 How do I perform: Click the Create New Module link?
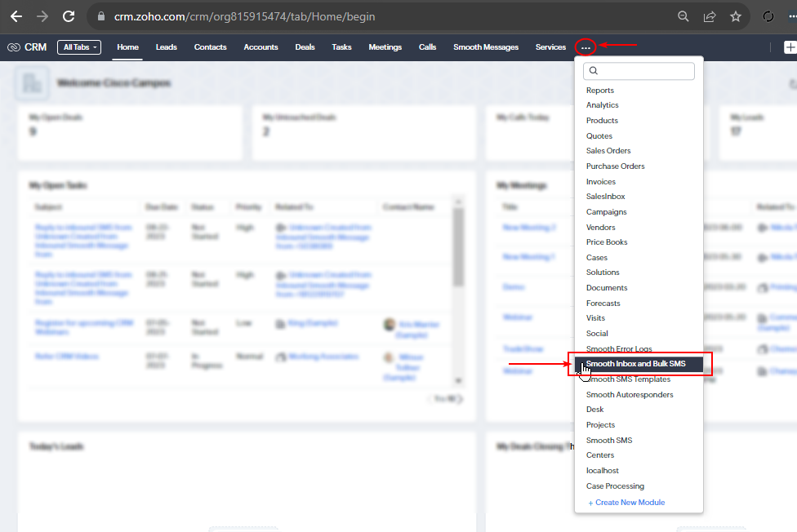(x=626, y=503)
